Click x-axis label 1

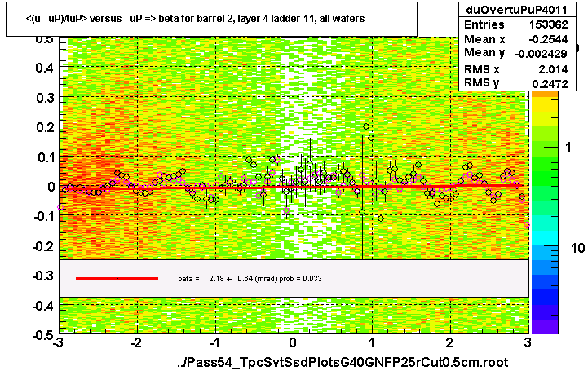coord(371,343)
